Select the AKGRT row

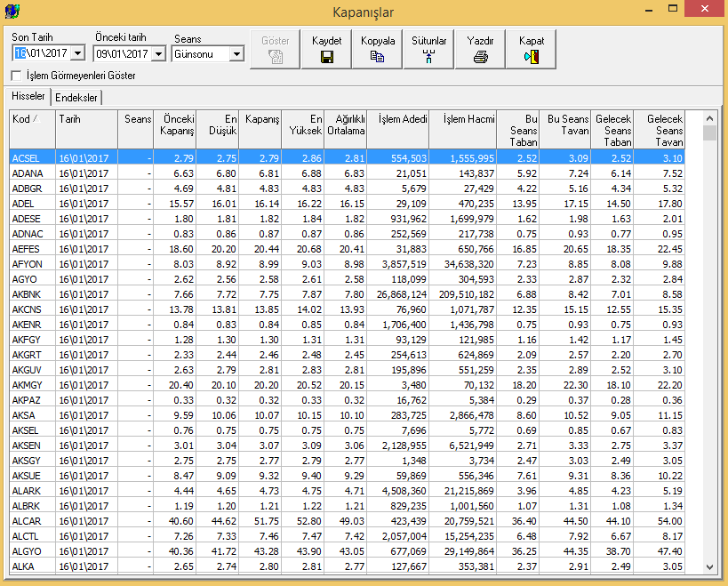[x=348, y=355]
